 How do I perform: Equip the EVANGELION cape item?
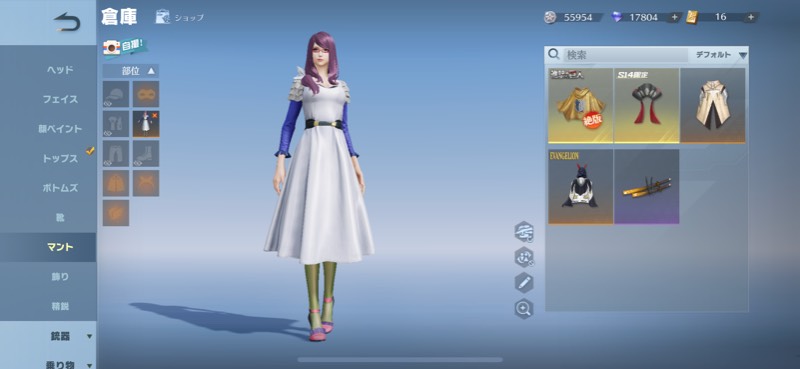[581, 187]
